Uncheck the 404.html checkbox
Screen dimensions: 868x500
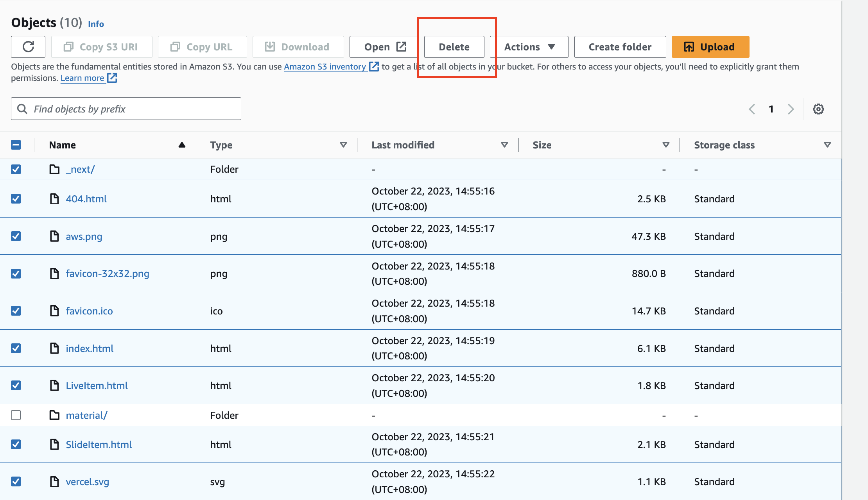coord(16,199)
